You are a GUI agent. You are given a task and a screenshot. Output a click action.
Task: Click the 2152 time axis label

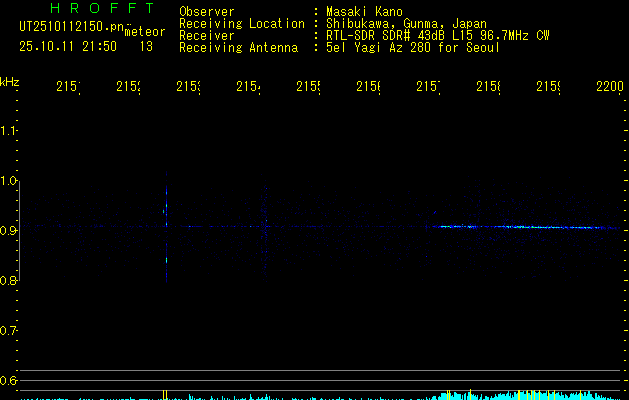[128, 86]
